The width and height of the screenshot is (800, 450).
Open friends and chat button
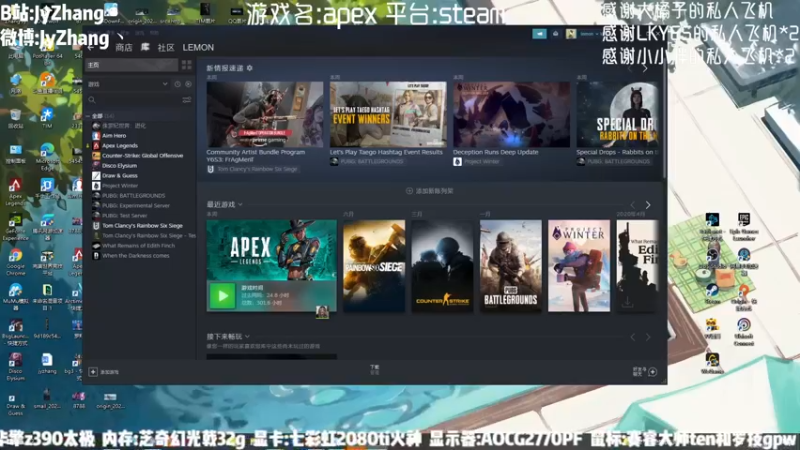[645, 372]
